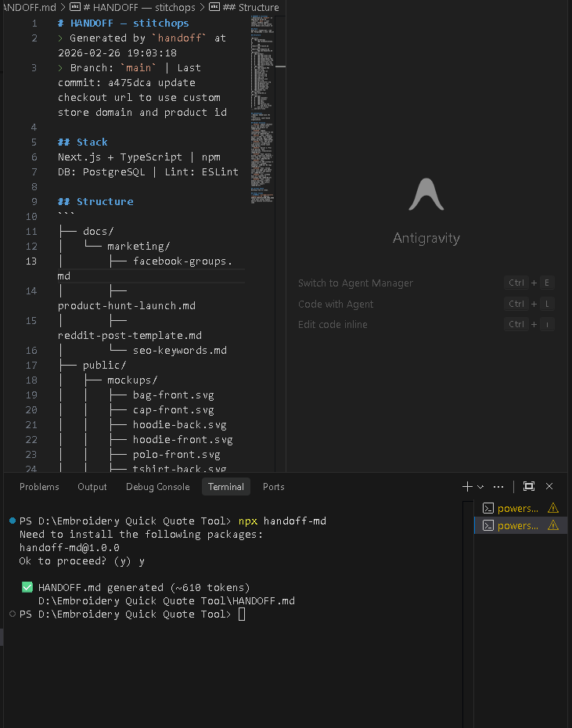Close the bottom terminal panel

(549, 486)
